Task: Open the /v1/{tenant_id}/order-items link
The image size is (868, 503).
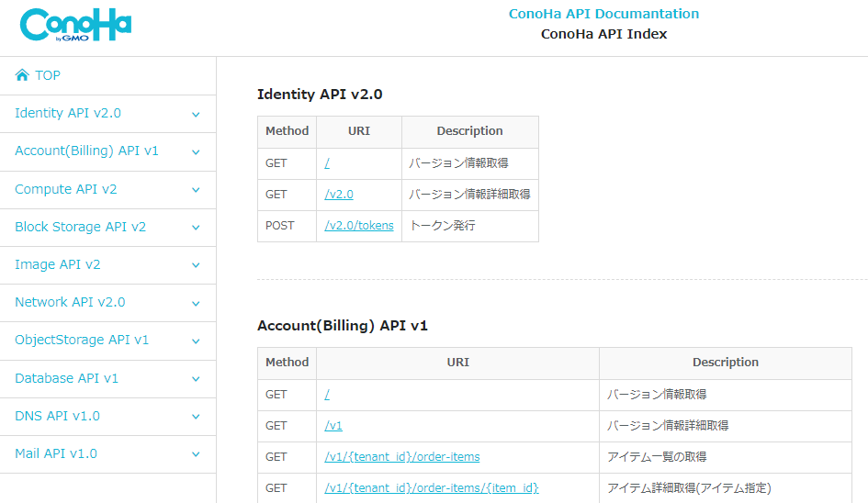Action: point(402,456)
